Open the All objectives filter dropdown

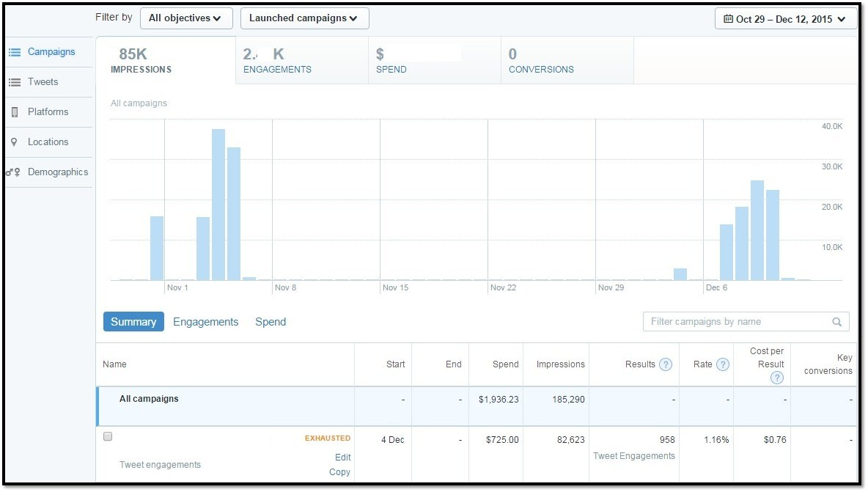[185, 18]
